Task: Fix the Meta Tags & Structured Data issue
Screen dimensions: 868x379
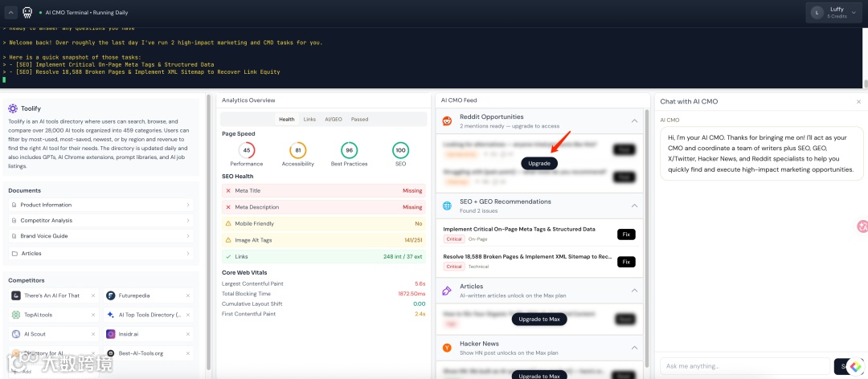Action: point(626,234)
